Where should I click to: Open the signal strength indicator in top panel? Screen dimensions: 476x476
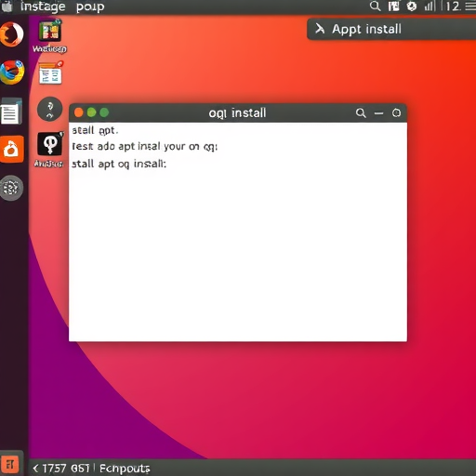pos(430,7)
